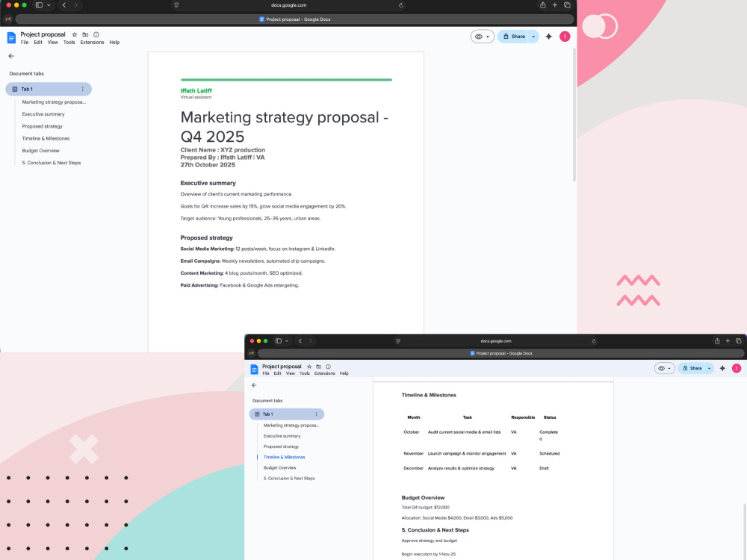Expand the Share dropdown arrow in the top window

533,36
